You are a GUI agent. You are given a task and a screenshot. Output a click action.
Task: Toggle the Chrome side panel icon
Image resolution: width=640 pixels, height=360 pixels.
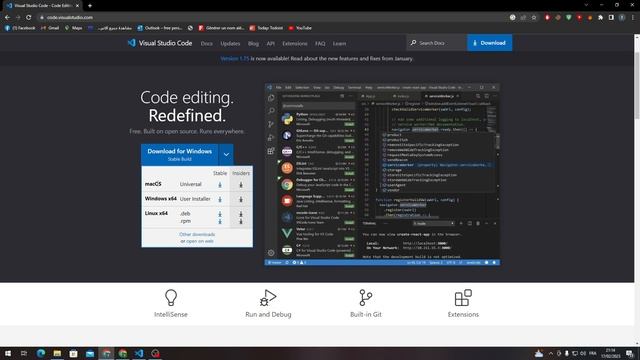pyautogui.click(x=611, y=18)
